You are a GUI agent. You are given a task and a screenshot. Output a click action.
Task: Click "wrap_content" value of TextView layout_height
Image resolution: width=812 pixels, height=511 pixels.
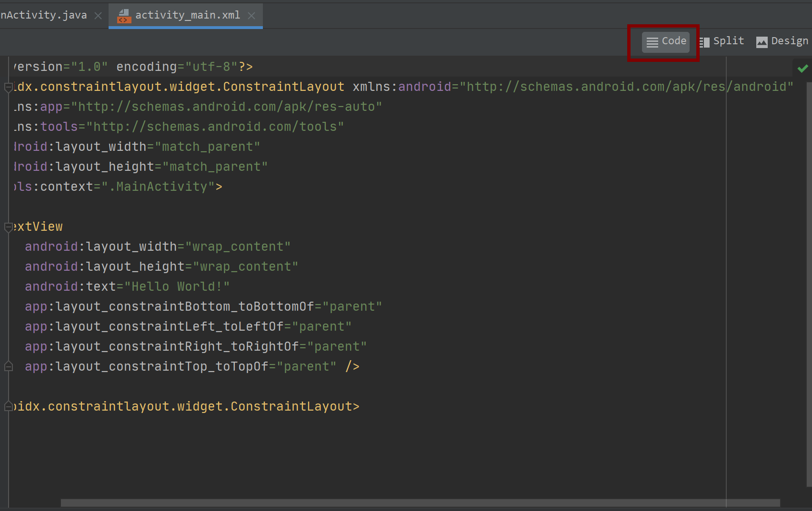(245, 266)
